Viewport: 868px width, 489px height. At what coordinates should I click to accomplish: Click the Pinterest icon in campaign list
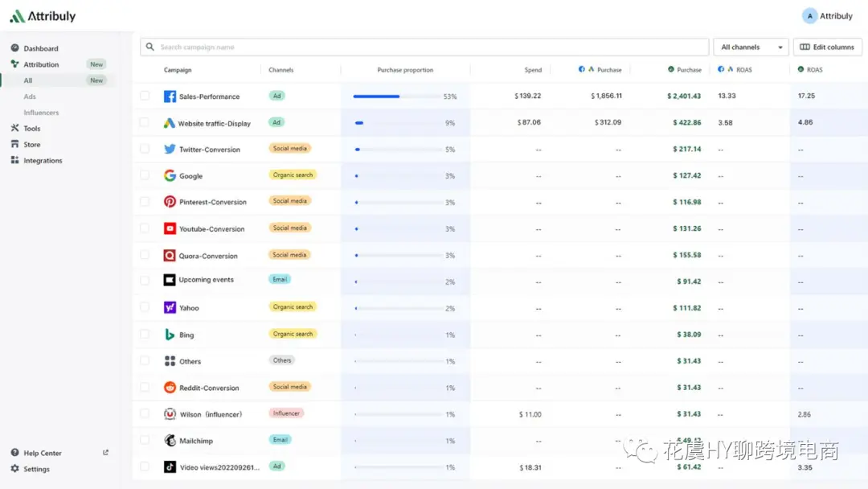pos(170,202)
